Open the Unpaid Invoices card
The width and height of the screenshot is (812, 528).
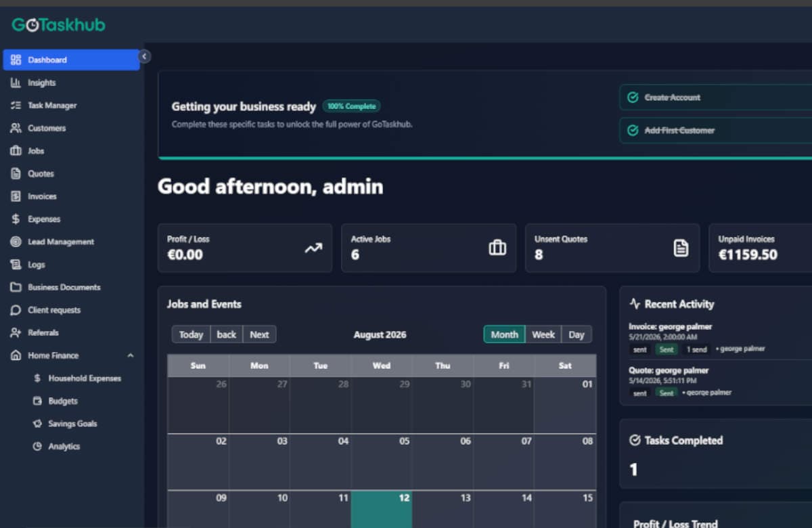pos(760,248)
